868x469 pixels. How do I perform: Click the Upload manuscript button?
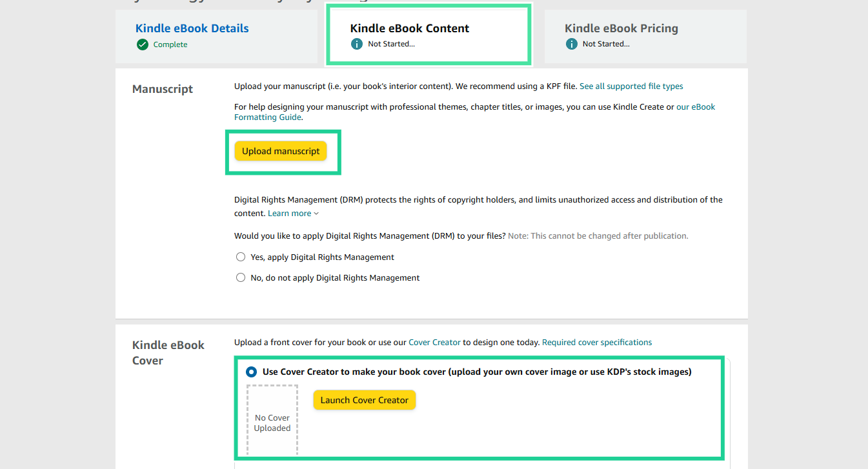tap(280, 150)
